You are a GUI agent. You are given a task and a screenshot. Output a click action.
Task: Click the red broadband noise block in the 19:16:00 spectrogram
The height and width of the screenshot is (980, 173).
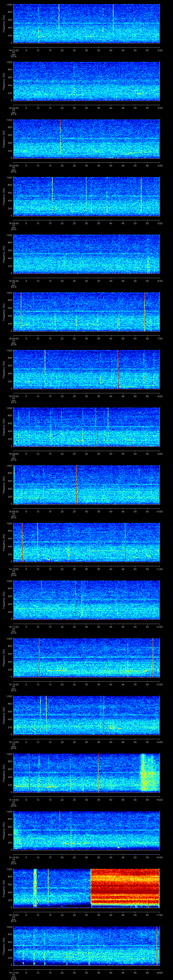[x=125, y=887]
